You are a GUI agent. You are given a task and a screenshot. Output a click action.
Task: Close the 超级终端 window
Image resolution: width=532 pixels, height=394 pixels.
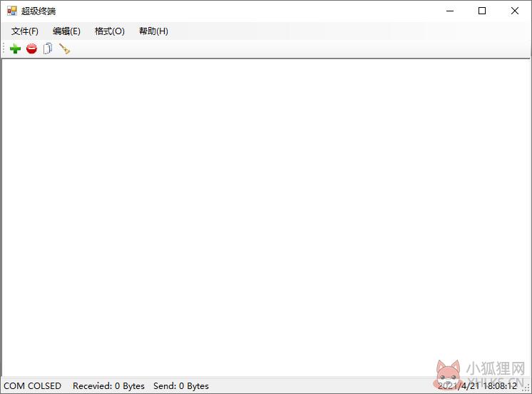(x=514, y=11)
